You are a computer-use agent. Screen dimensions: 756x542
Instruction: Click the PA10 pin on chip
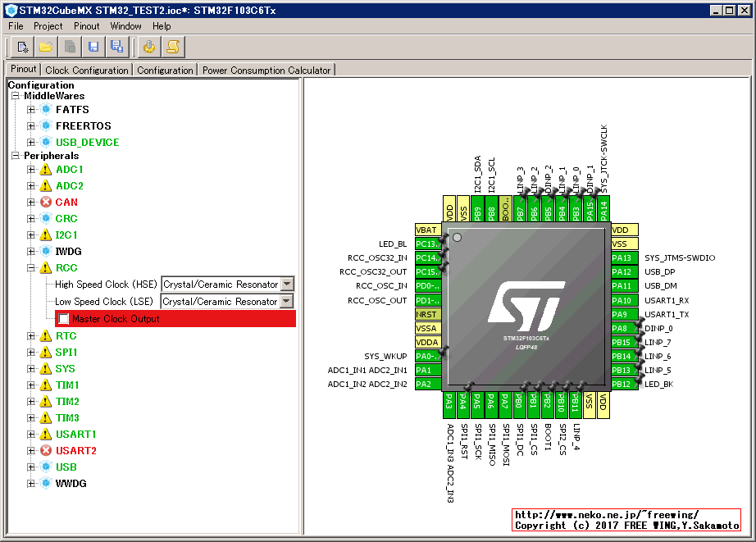coord(624,300)
